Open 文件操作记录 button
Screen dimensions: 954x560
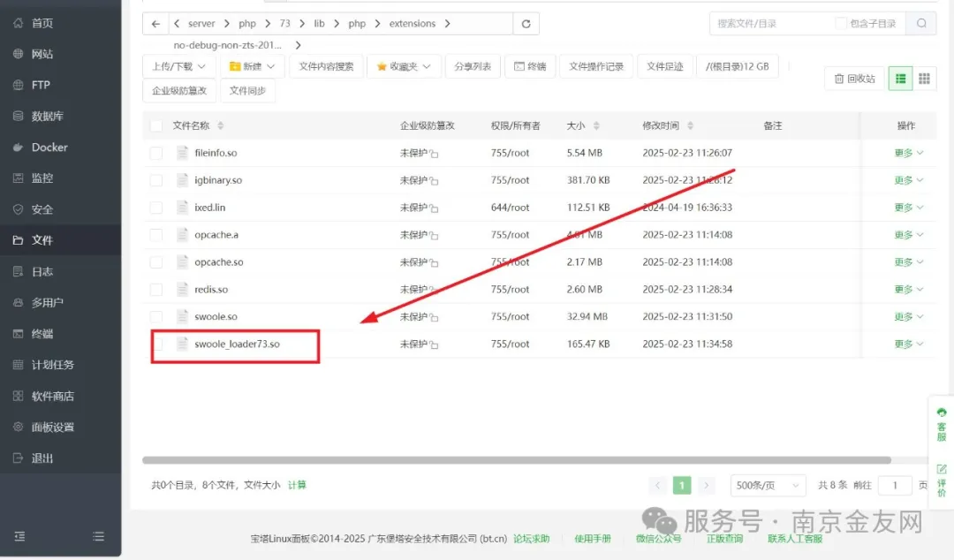(x=596, y=66)
